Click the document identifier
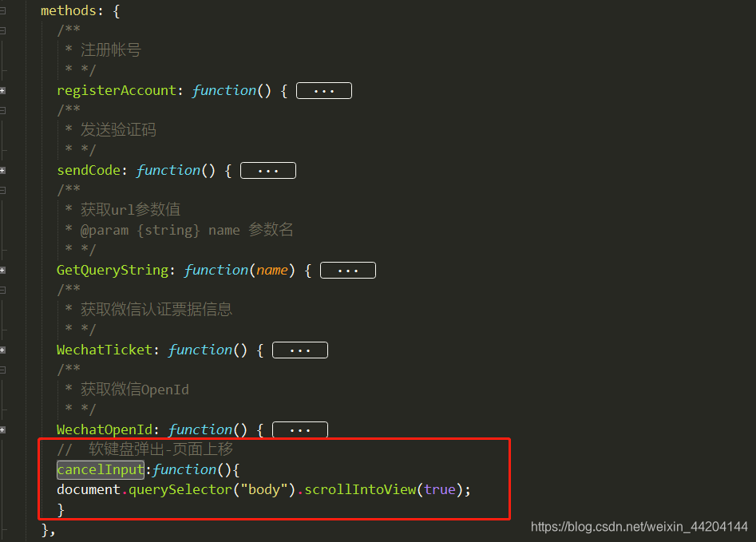756x542 pixels. click(x=89, y=489)
